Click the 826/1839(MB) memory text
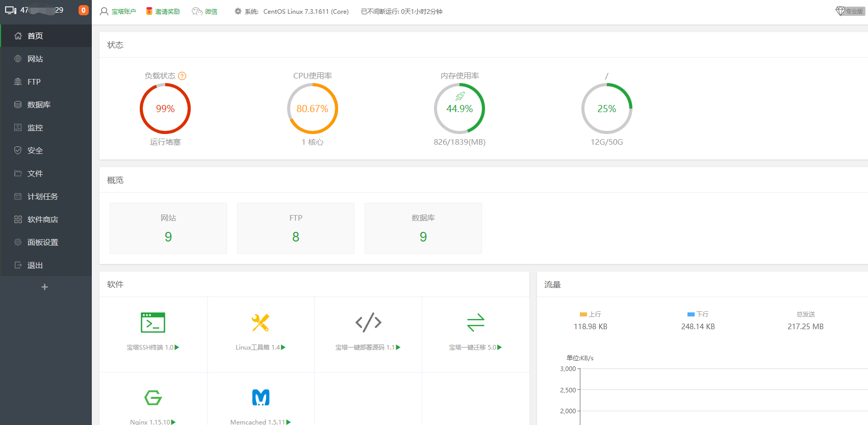This screenshot has width=868, height=425. [x=459, y=142]
